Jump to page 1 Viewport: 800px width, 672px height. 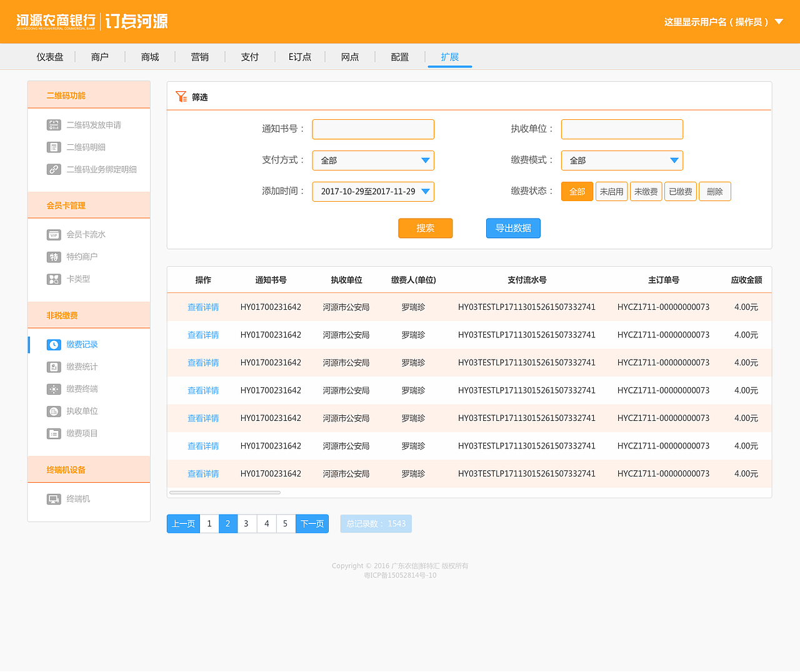pos(209,524)
